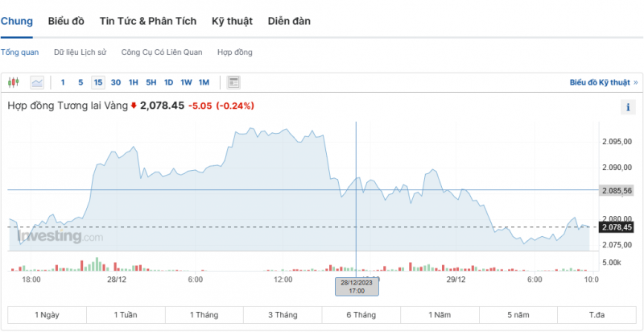The image size is (644, 332).
Task: Click the chart info icon
Action: click(628, 107)
